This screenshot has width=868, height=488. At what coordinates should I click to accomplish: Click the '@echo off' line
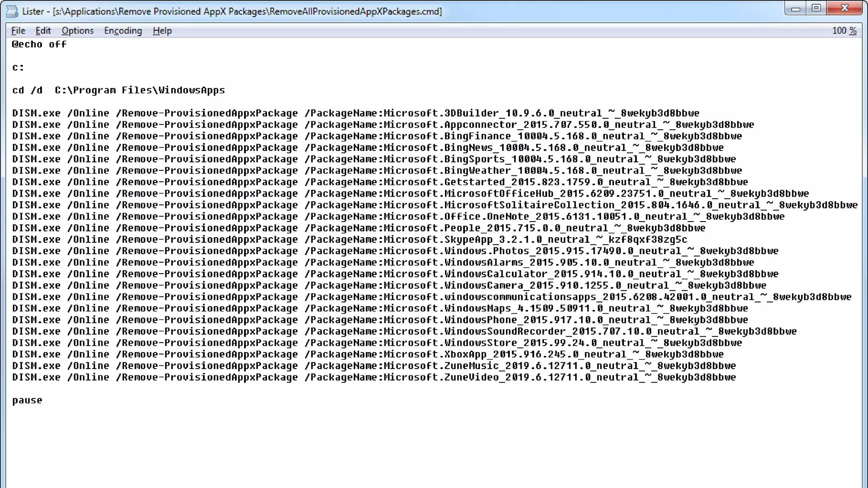coord(39,44)
